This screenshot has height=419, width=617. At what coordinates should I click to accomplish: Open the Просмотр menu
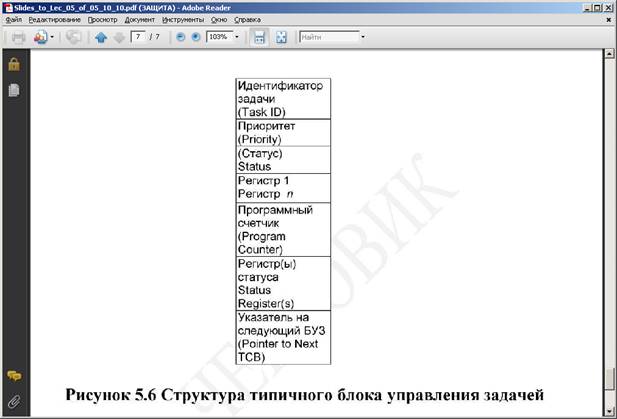coord(102,20)
